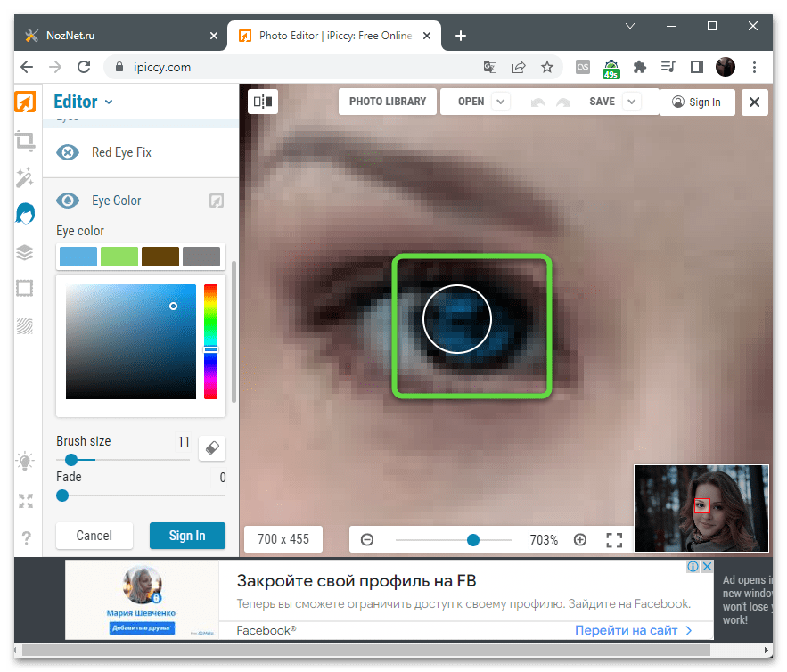Share this page icon in address bar
Viewport: 787px width, 672px height.
[x=519, y=67]
